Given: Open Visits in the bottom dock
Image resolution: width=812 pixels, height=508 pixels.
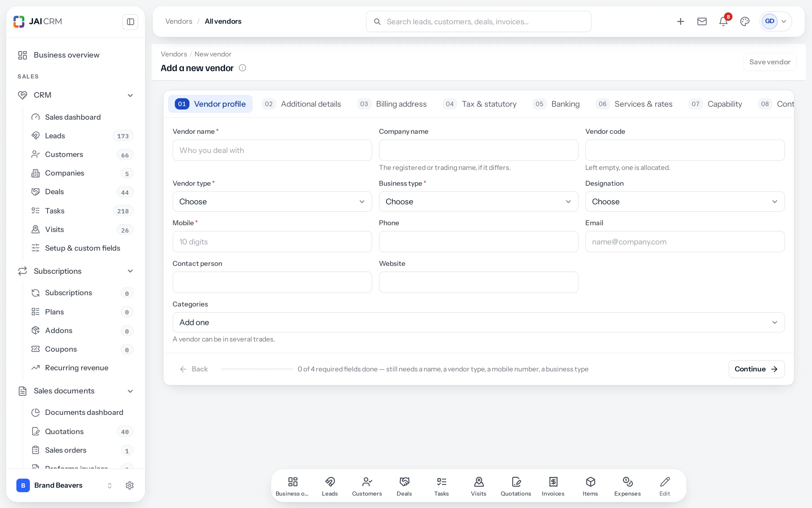Looking at the screenshot, I should click(x=478, y=486).
